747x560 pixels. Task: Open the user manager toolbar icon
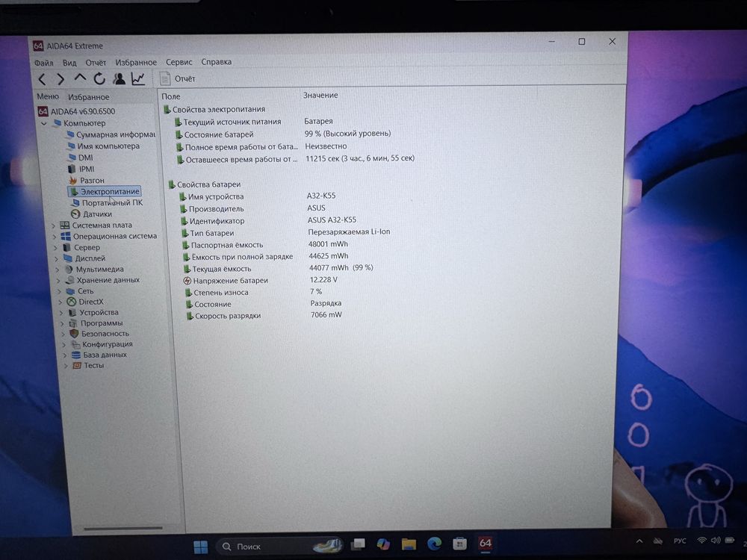pyautogui.click(x=119, y=78)
